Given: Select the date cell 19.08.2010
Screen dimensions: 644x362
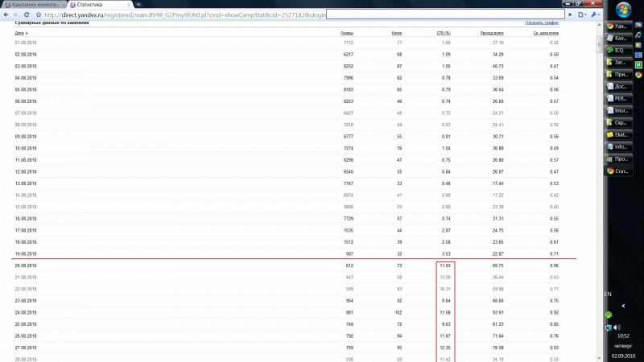Looking at the screenshot, I should pos(26,254).
